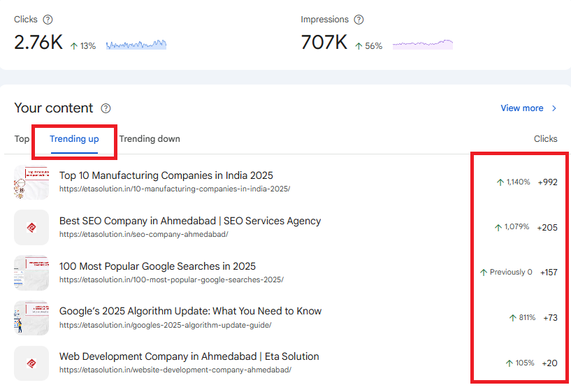Click the 100-most-popular-google-searches-2025 URL
This screenshot has width=571, height=392.
click(x=171, y=280)
